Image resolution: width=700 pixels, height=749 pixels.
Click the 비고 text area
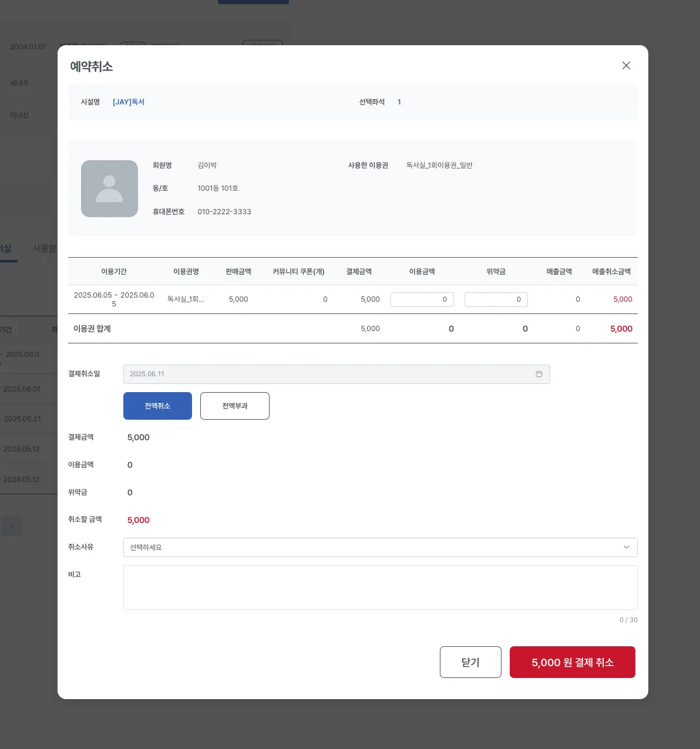tap(380, 588)
